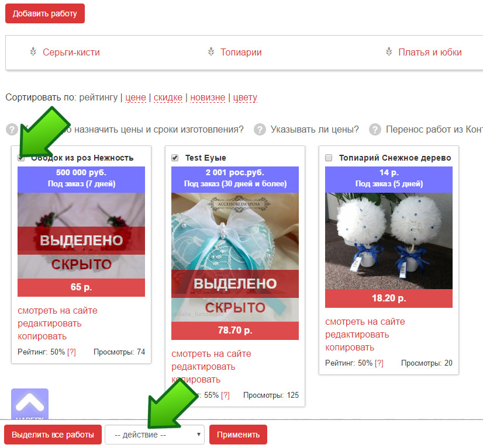Open the Test Еуые lace pillow thumbnail
Screen dimensions: 483x448
pos(235,257)
